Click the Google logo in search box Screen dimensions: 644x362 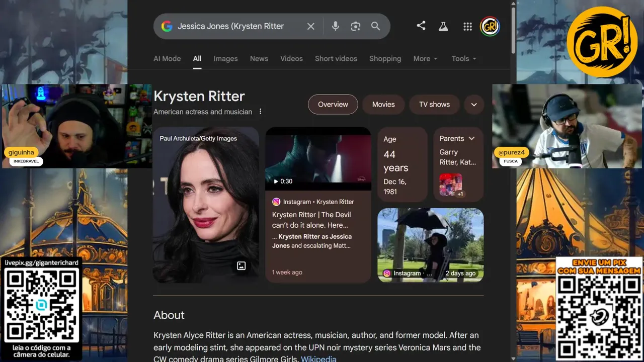(x=167, y=26)
